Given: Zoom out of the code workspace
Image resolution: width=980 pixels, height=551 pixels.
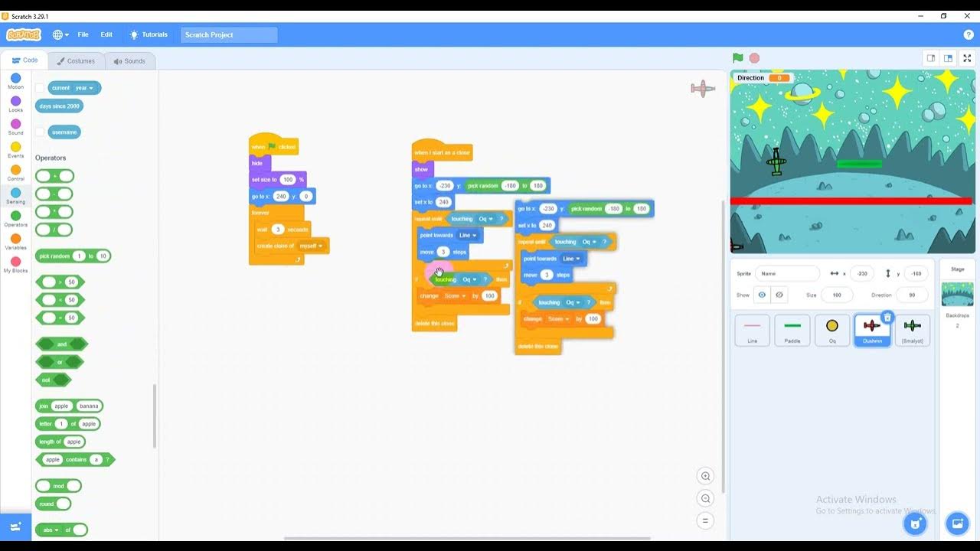Looking at the screenshot, I should tap(706, 498).
